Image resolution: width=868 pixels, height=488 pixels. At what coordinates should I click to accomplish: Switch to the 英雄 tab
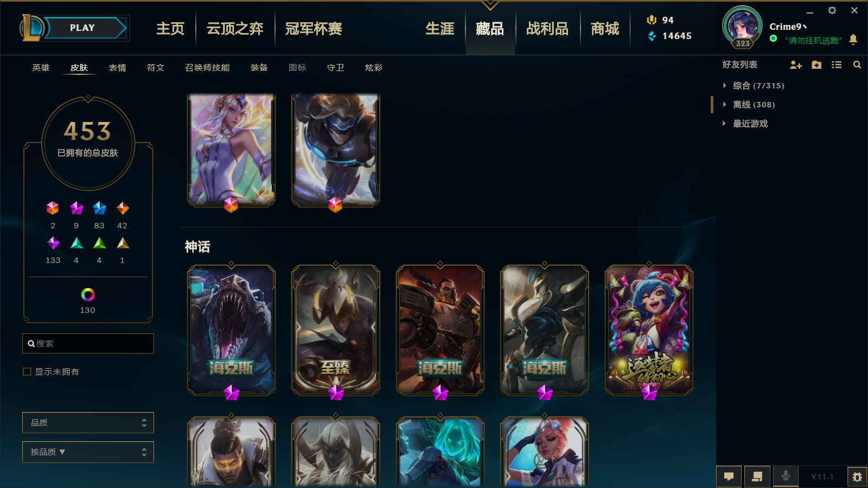(x=41, y=68)
